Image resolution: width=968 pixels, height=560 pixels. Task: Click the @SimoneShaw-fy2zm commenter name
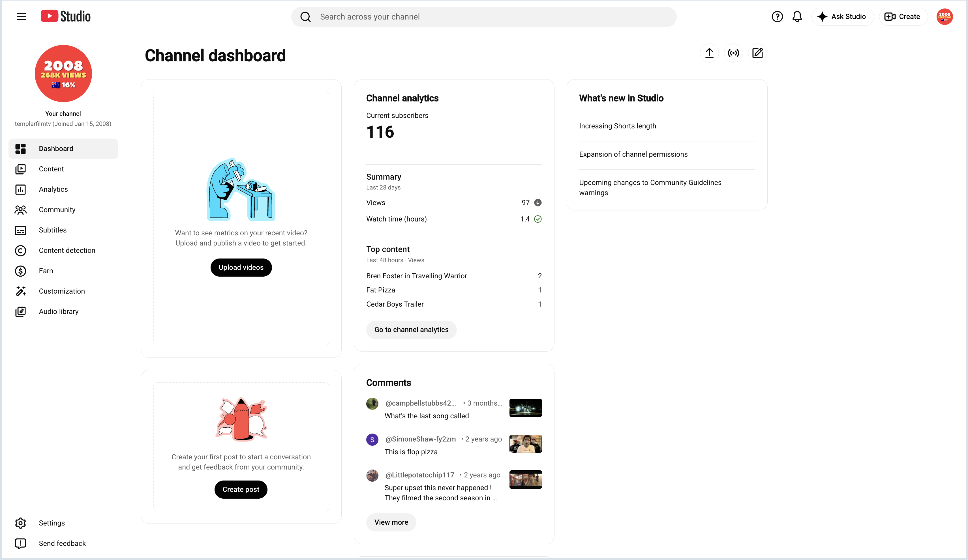pos(421,439)
